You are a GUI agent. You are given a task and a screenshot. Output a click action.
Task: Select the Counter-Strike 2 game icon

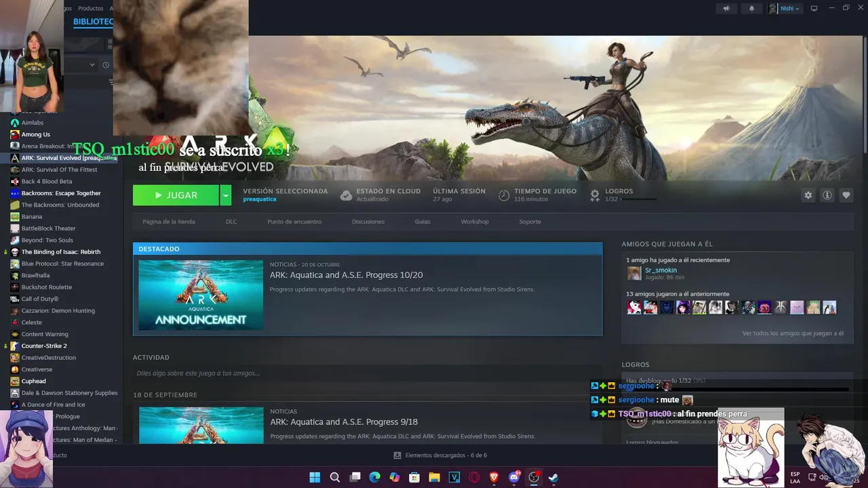point(15,346)
